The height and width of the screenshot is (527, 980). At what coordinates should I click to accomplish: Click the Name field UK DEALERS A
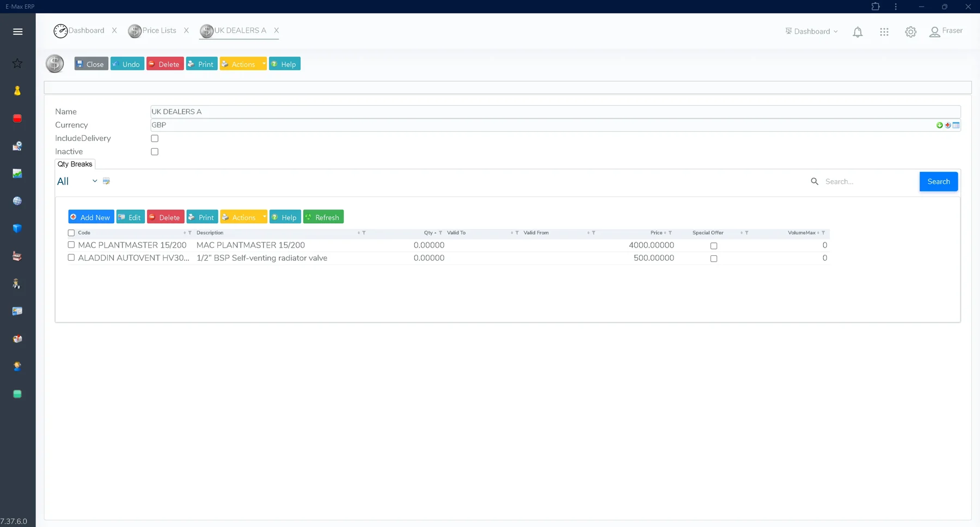[x=555, y=112]
